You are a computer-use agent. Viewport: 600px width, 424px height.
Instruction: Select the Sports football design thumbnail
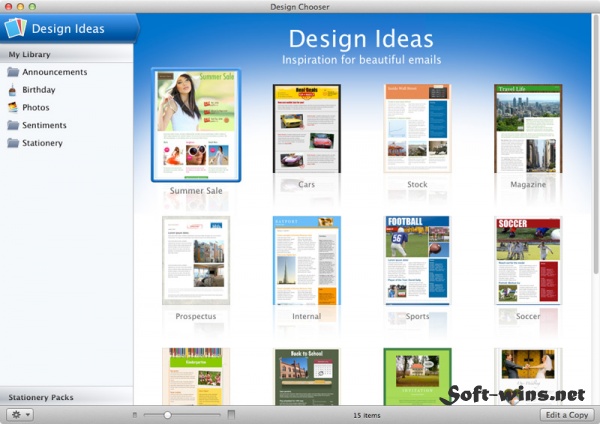(417, 261)
